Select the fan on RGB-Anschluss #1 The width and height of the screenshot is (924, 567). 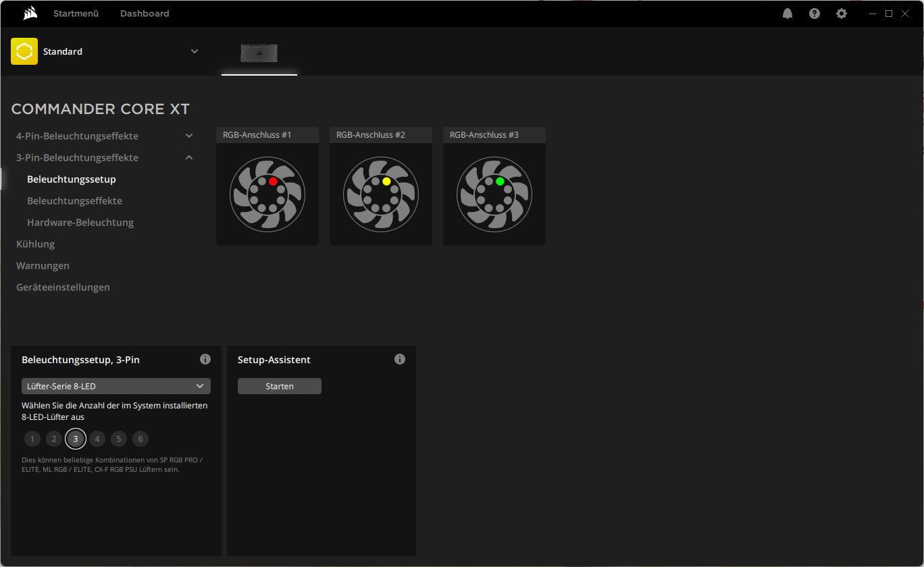267,194
